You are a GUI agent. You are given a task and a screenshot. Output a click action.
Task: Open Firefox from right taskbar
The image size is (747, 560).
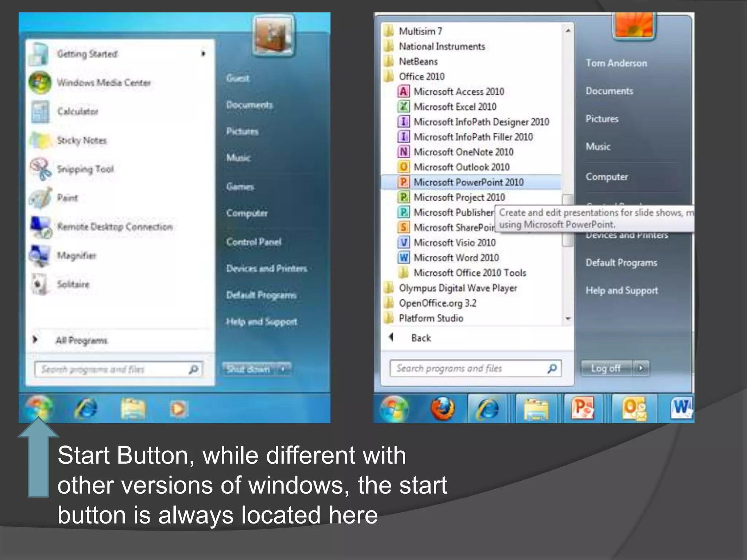pyautogui.click(x=442, y=408)
